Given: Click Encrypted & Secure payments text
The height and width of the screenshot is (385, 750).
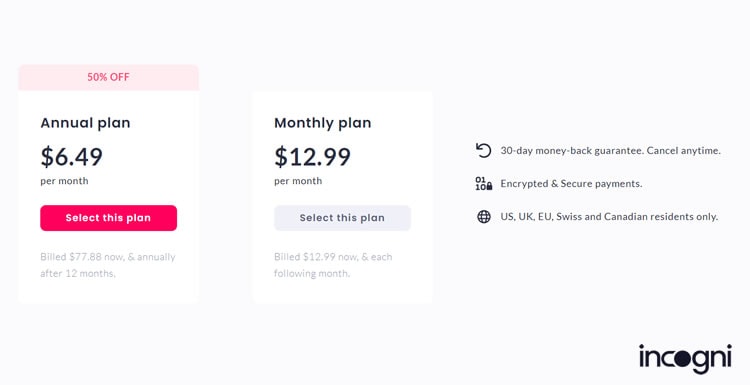Looking at the screenshot, I should coord(571,184).
